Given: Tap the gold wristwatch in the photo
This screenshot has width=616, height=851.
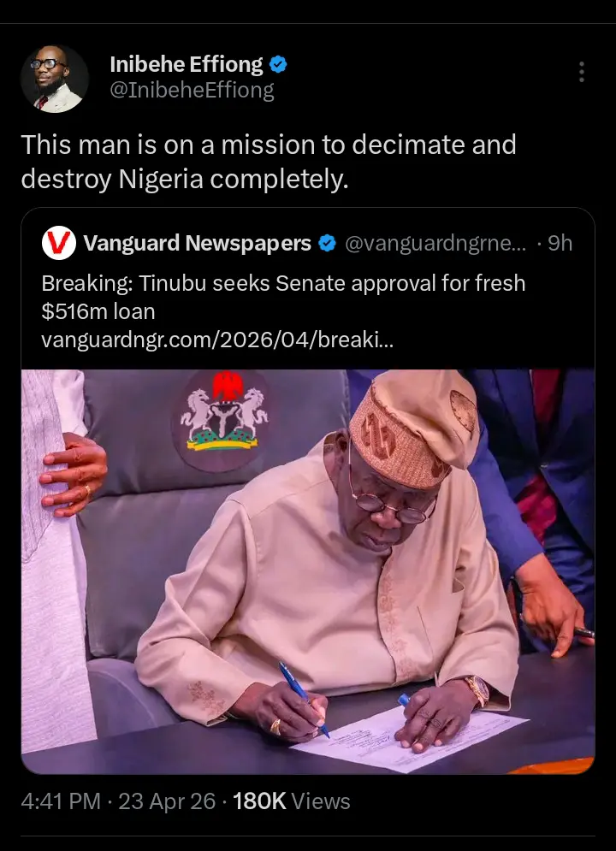Looking at the screenshot, I should coord(475,690).
